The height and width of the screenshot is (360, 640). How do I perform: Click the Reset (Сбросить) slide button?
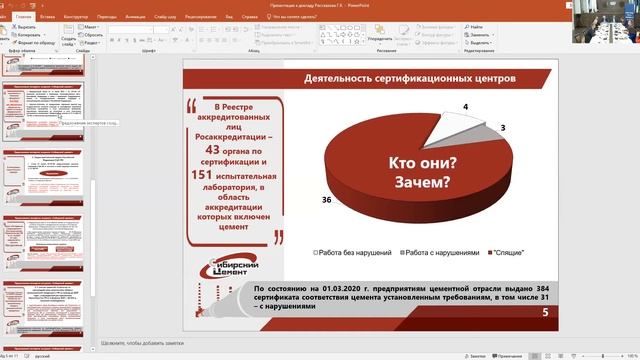click(x=91, y=35)
